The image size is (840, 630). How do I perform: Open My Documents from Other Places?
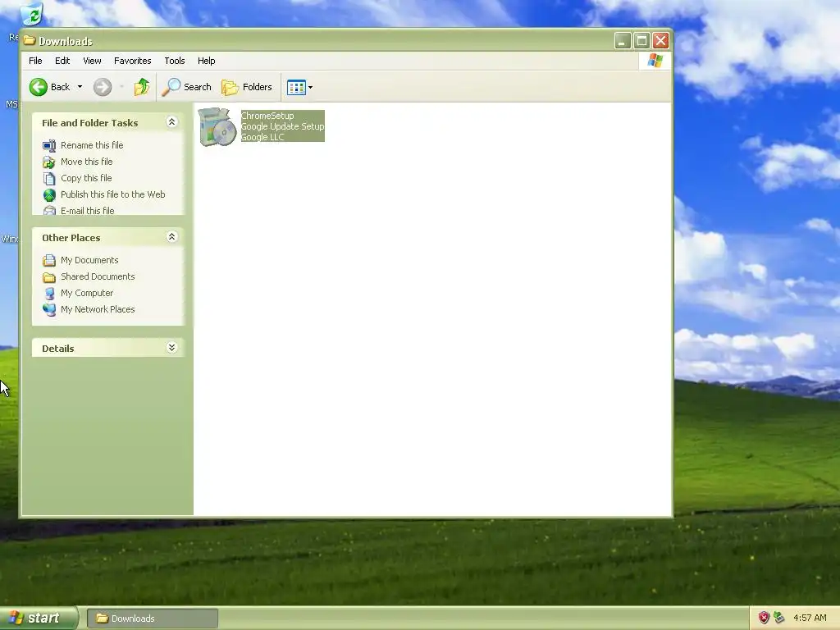click(x=89, y=260)
